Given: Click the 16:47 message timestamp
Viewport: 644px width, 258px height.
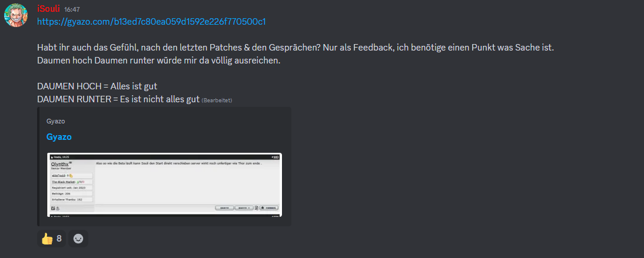Looking at the screenshot, I should click(x=72, y=9).
